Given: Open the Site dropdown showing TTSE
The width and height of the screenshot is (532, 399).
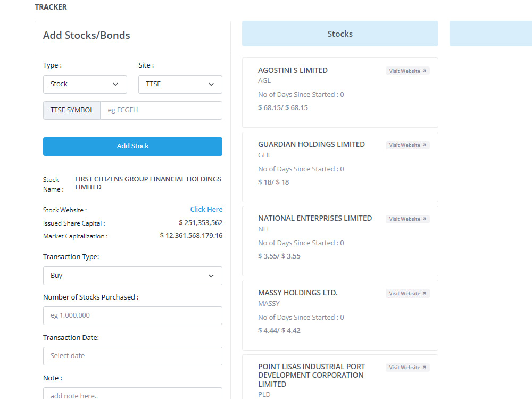Looking at the screenshot, I should 180,84.
